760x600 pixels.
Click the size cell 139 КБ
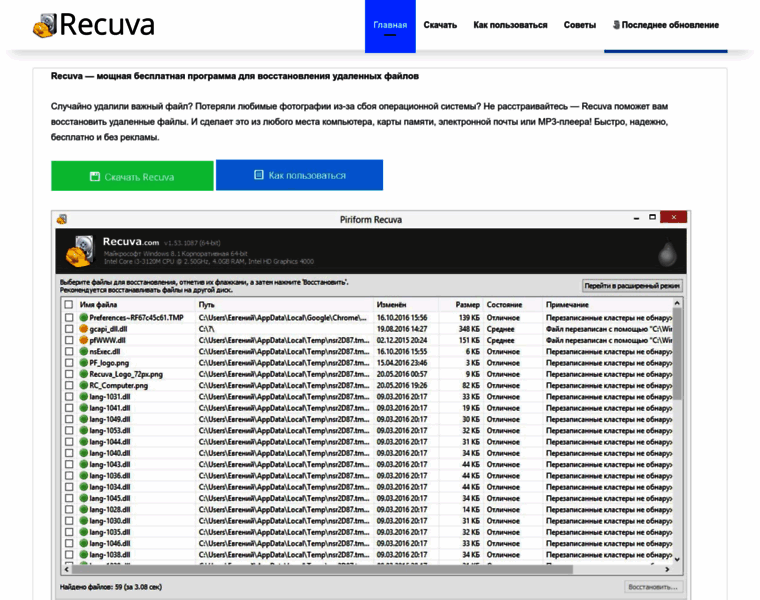469,317
